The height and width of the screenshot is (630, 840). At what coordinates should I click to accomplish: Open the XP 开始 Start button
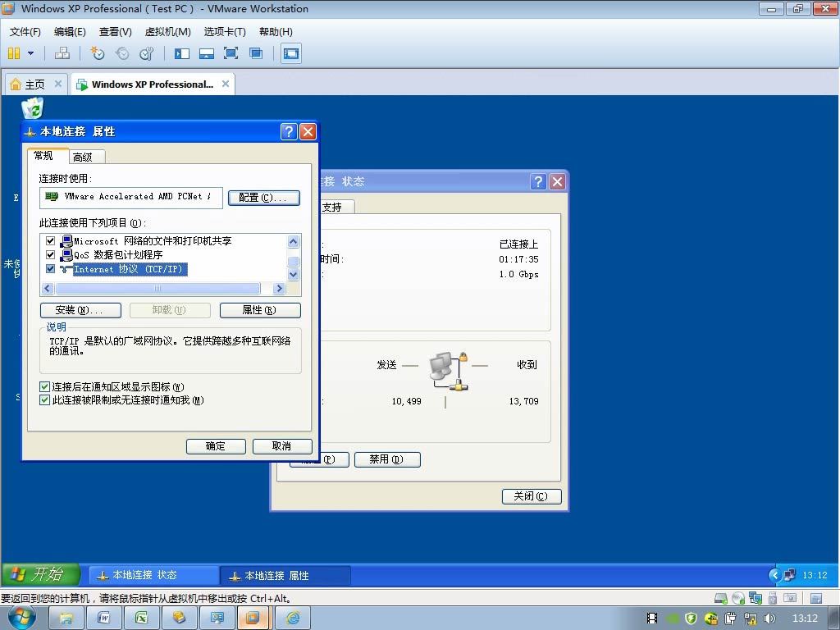(x=41, y=574)
